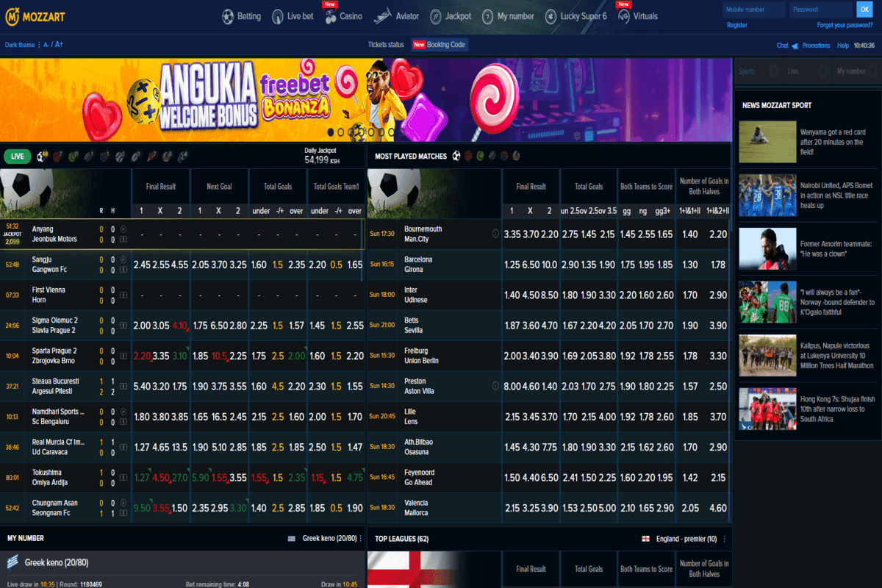This screenshot has height=588, width=882.
Task: Click the Mobile number input field
Action: pyautogui.click(x=754, y=10)
